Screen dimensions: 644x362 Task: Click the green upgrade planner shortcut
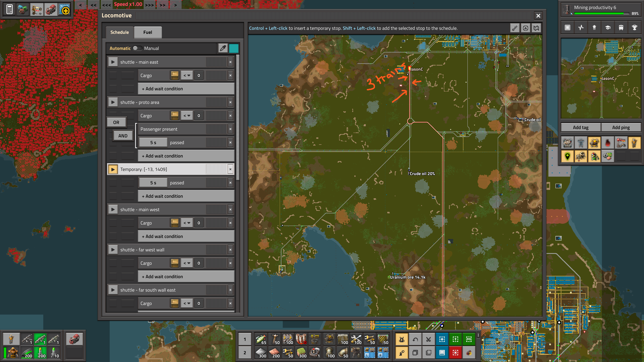coord(455,339)
